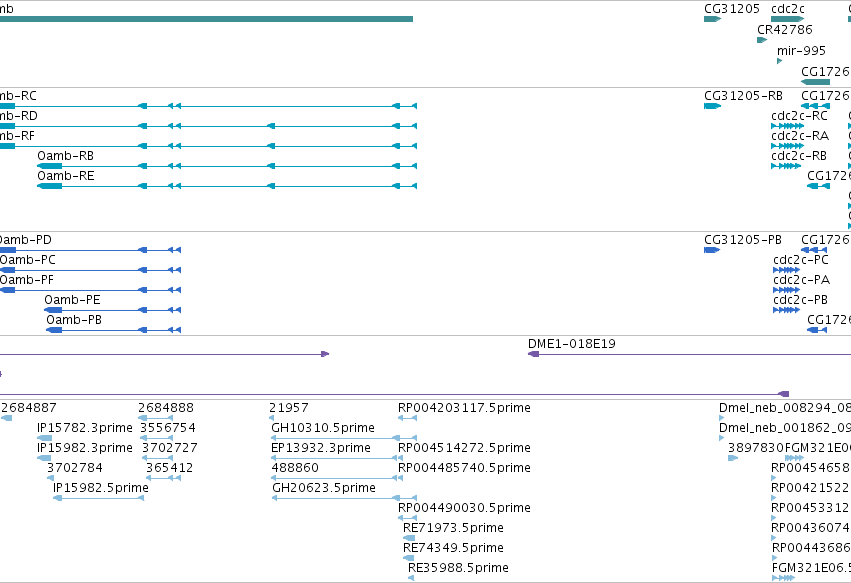This screenshot has height=583, width=851.
Task: Select the RP004514272.5prime EST label
Action: (464, 448)
